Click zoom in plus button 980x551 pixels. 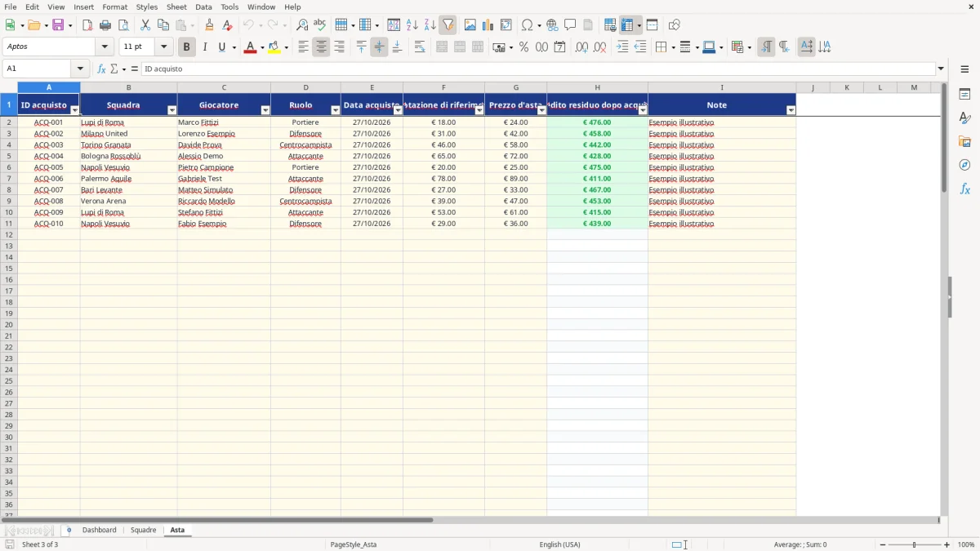click(x=947, y=544)
